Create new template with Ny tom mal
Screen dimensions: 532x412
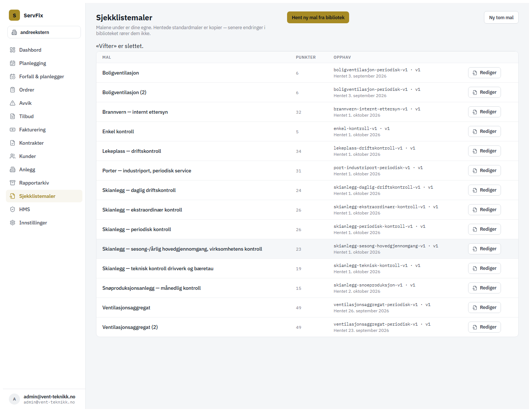[501, 17]
